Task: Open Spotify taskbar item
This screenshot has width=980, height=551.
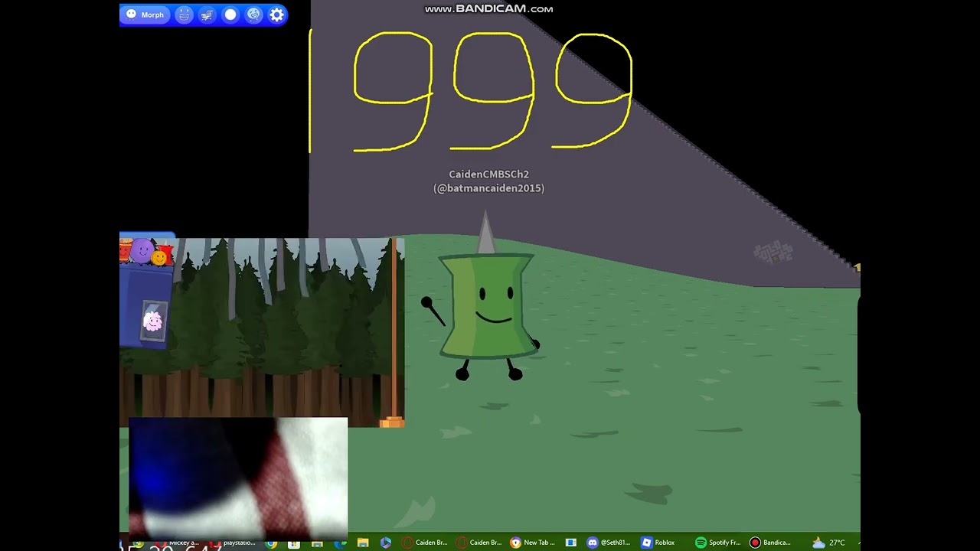Action: pyautogui.click(x=718, y=543)
